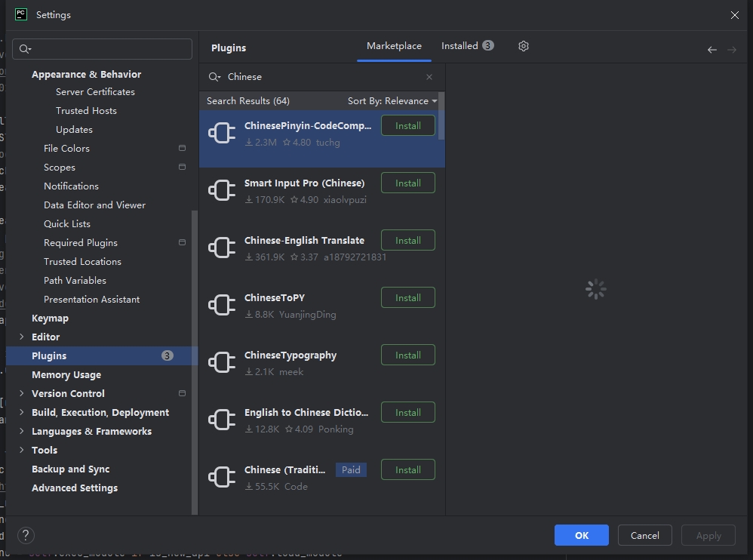Click the English to Chinese Dictionary plugin icon
The width and height of the screenshot is (753, 560).
coord(222,420)
